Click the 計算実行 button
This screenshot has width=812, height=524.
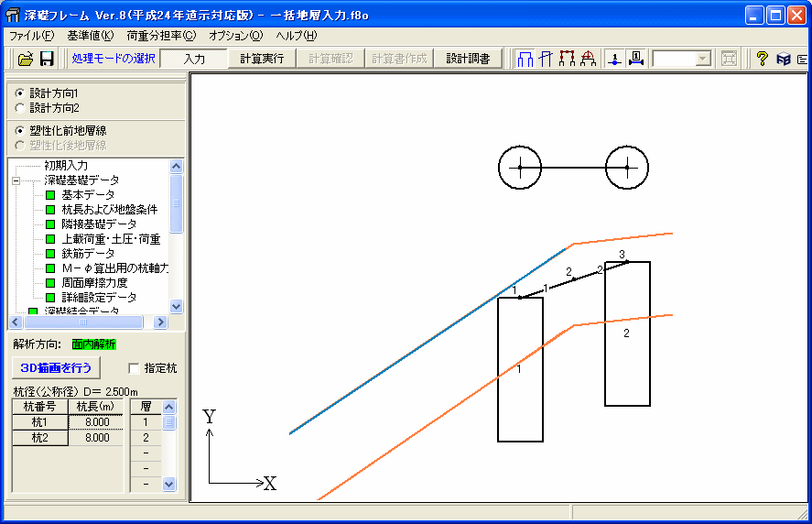coord(262,59)
